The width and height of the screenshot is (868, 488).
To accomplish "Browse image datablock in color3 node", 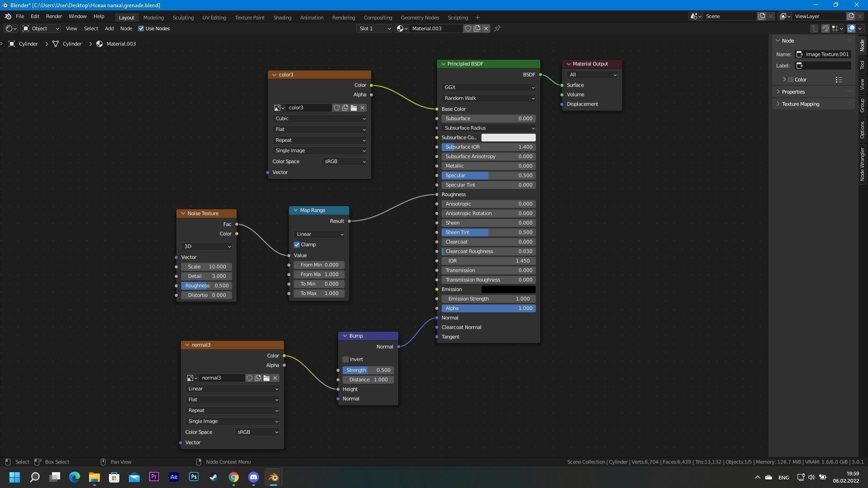I will pyautogui.click(x=279, y=108).
